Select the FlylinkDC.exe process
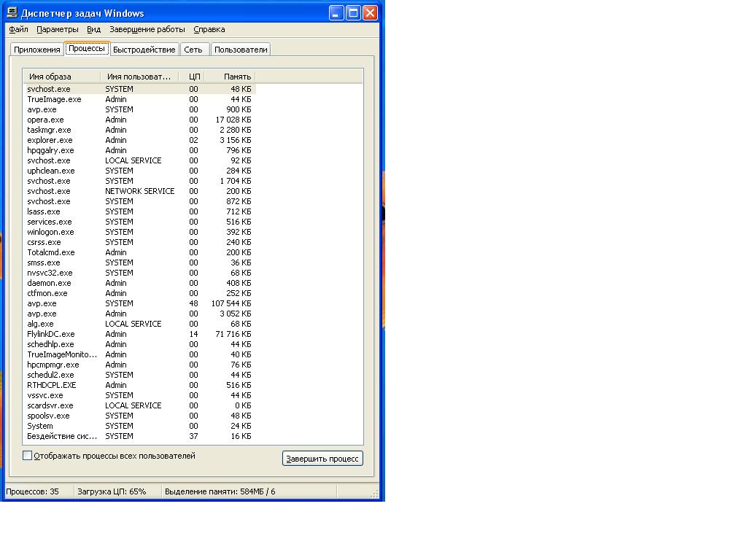This screenshot has width=747, height=560. click(x=139, y=334)
